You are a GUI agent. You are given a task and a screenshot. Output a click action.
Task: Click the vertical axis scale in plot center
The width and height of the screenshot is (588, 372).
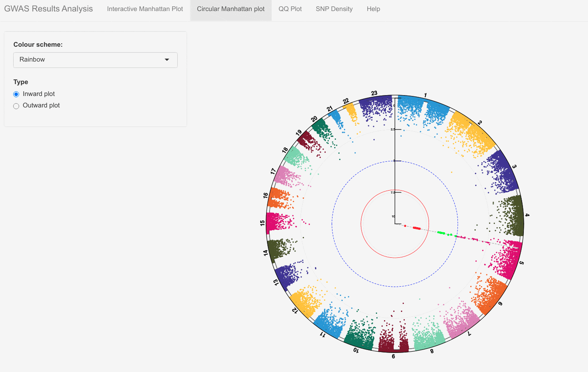[395, 170]
